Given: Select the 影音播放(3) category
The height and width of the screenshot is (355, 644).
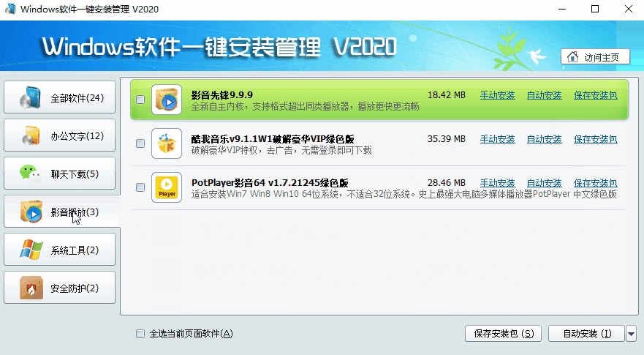Looking at the screenshot, I should point(61,212).
